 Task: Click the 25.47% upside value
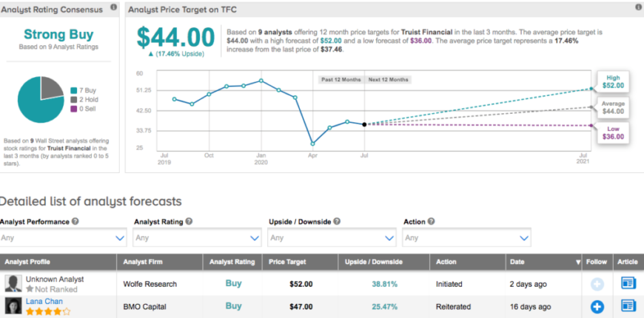point(383,306)
